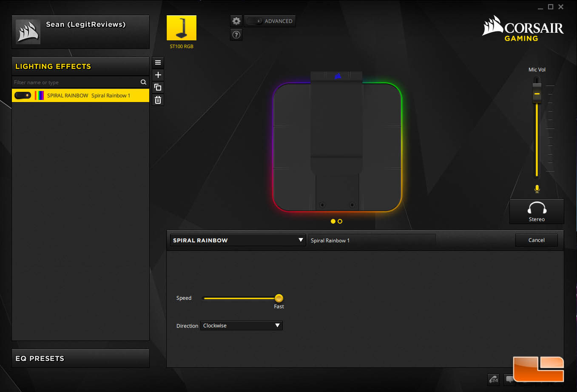Click the "Direction" label
The width and height of the screenshot is (577, 392).
click(x=187, y=326)
